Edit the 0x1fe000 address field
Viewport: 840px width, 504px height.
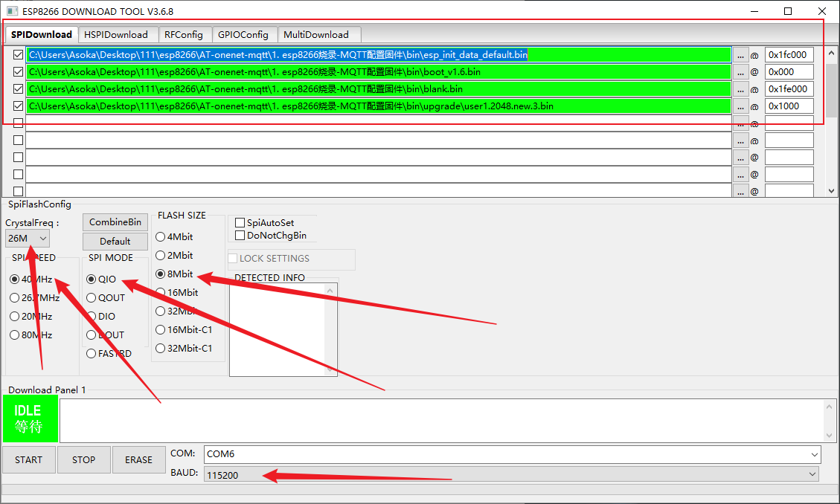(789, 88)
